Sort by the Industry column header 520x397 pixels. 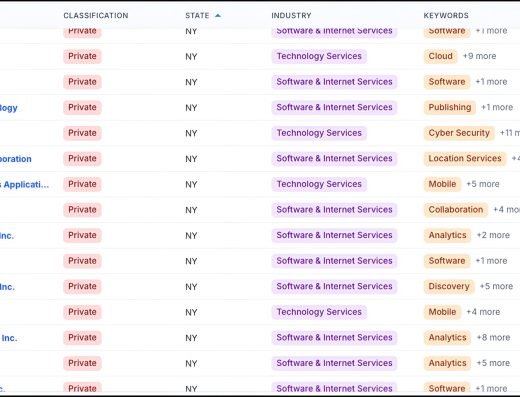291,15
